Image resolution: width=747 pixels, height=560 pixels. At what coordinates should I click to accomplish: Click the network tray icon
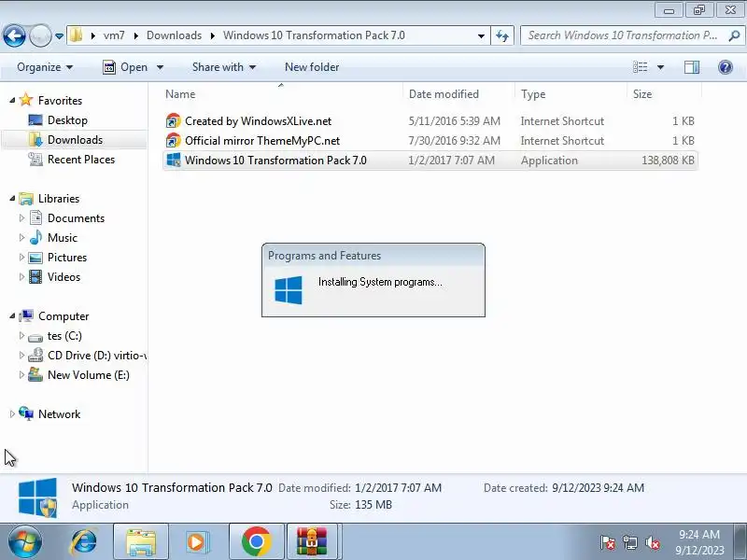pyautogui.click(x=629, y=542)
